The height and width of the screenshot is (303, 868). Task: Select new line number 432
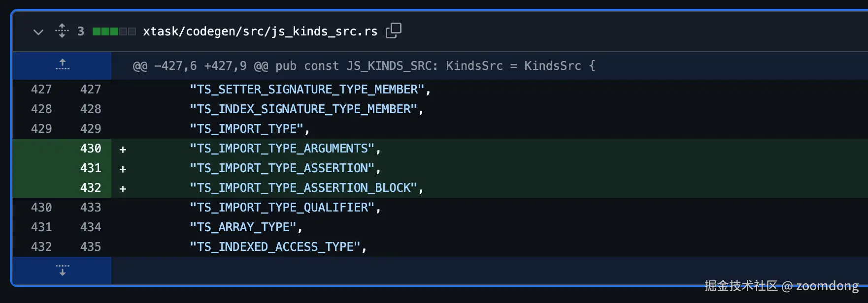coord(91,188)
